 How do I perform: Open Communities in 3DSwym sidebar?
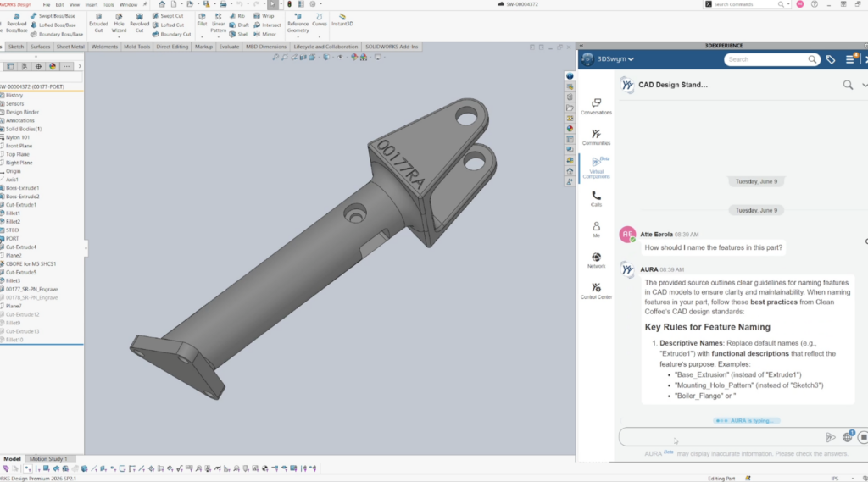click(596, 137)
